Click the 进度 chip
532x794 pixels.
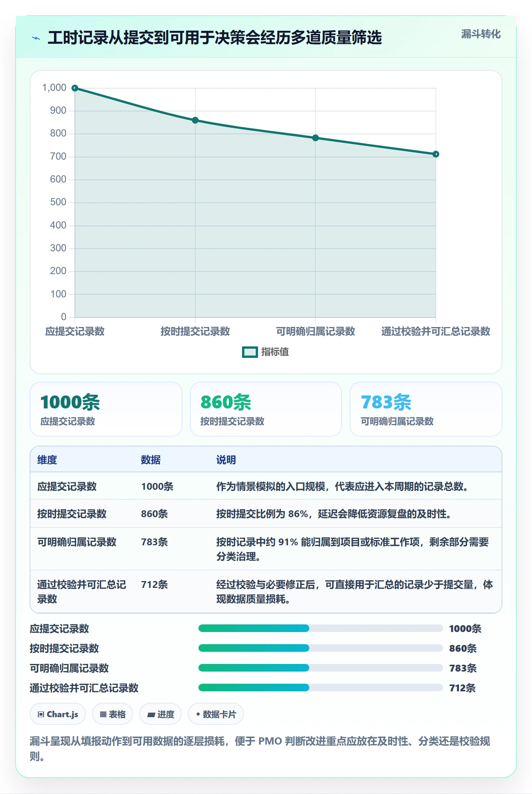(160, 714)
